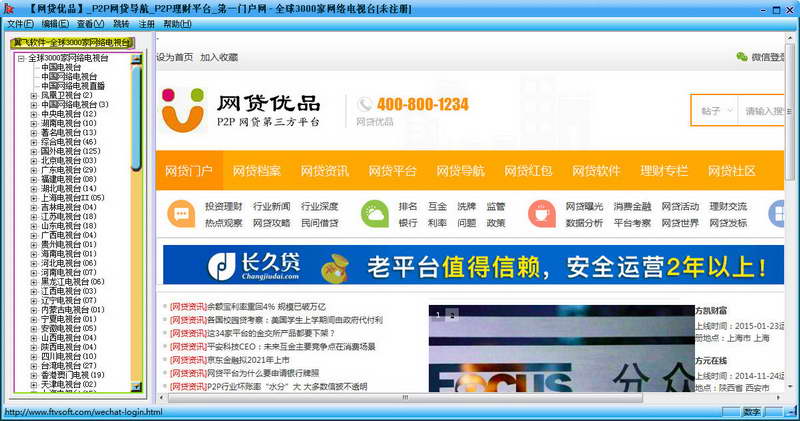Click the up arrow of the tree scrollbar
This screenshot has width=800, height=421.
pos(136,59)
